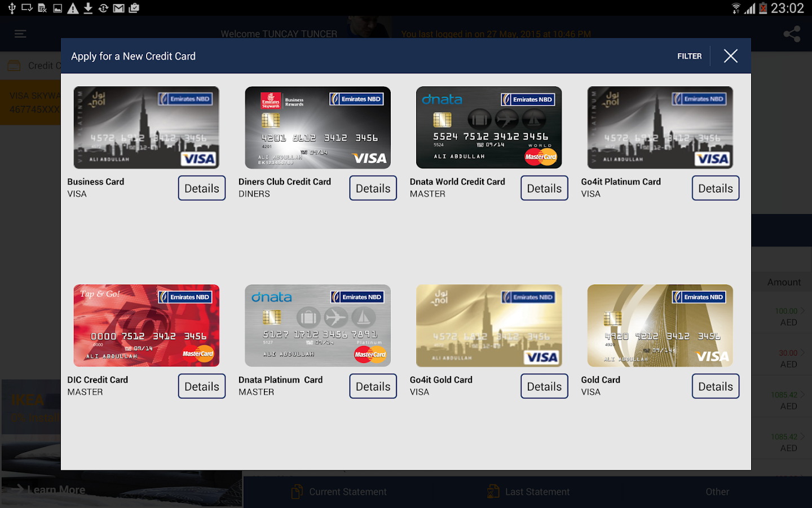The image size is (812, 508).
Task: Click the 'Business Card' name text
Action: click(x=96, y=182)
